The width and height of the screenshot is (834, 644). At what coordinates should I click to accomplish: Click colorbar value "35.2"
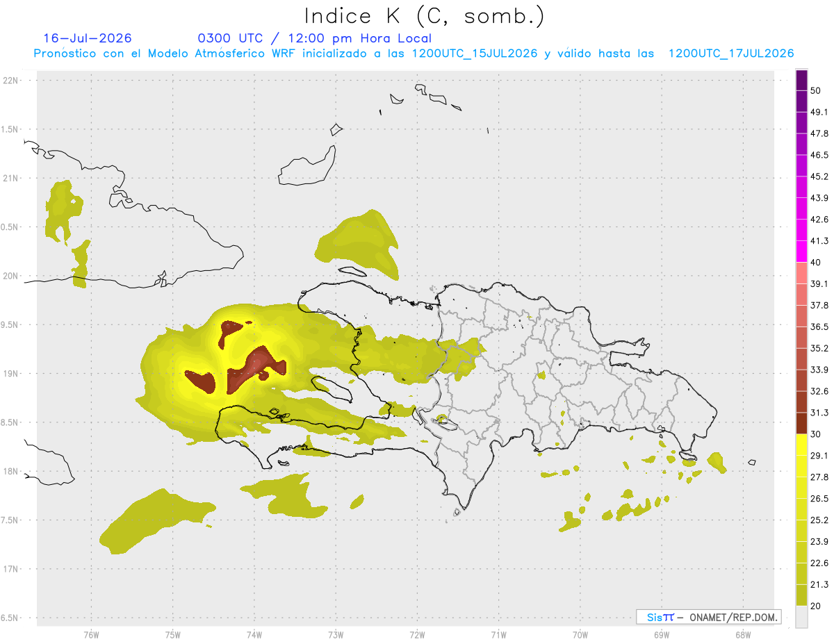click(x=819, y=348)
